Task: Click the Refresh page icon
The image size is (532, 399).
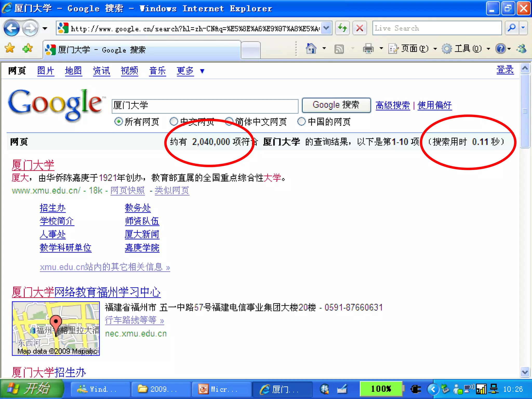Action: [343, 28]
